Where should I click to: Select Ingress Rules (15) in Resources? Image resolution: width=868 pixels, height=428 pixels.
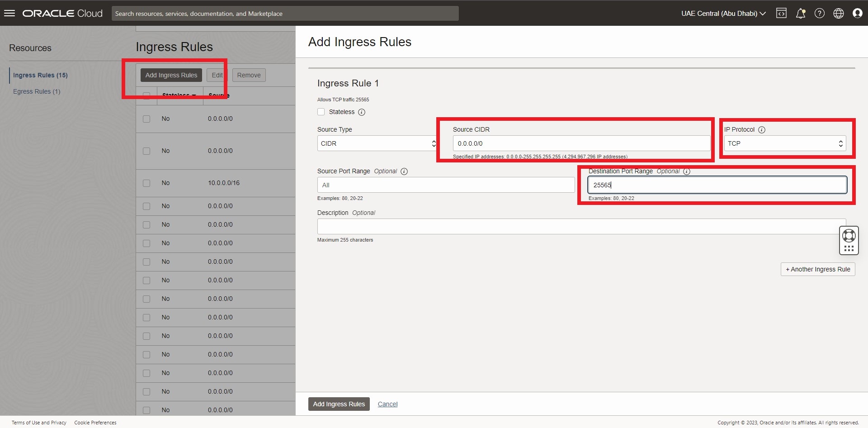[40, 75]
